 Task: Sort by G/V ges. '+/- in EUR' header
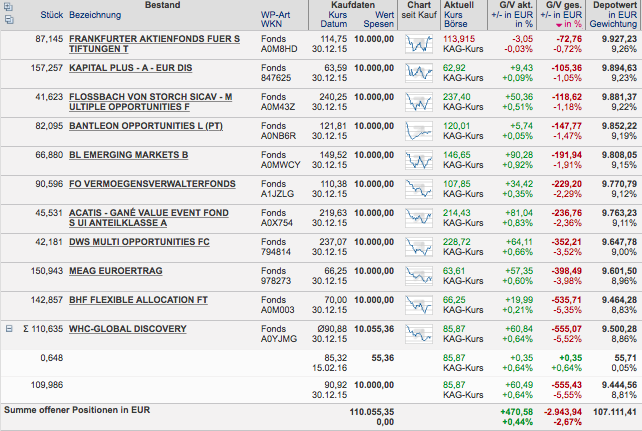pyautogui.click(x=561, y=15)
